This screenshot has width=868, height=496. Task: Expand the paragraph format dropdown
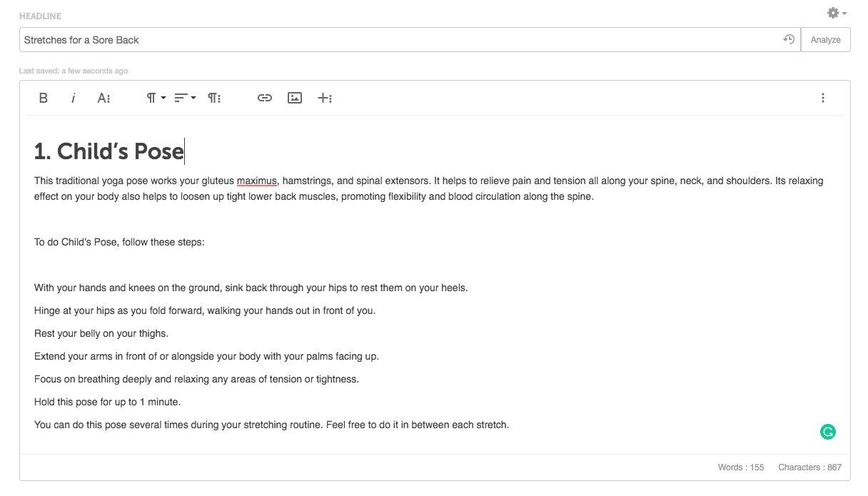pos(156,98)
